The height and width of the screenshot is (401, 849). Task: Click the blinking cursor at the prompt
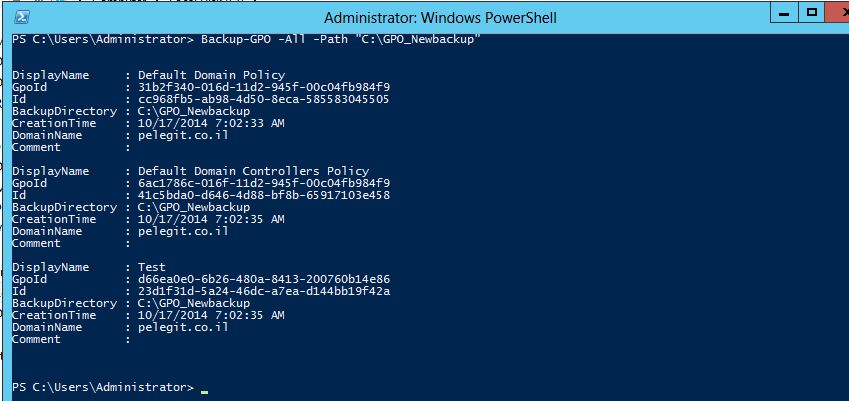coord(204,391)
